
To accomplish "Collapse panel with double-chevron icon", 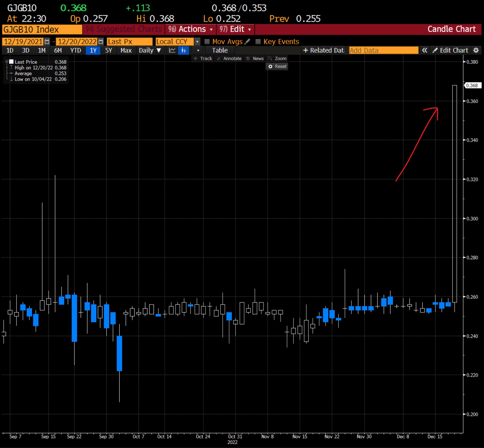I will 424,50.
